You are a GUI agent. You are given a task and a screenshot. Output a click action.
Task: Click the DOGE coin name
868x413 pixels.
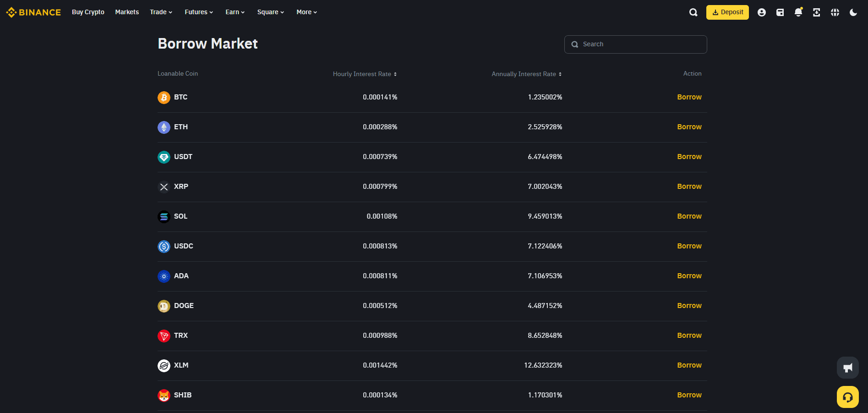point(184,306)
